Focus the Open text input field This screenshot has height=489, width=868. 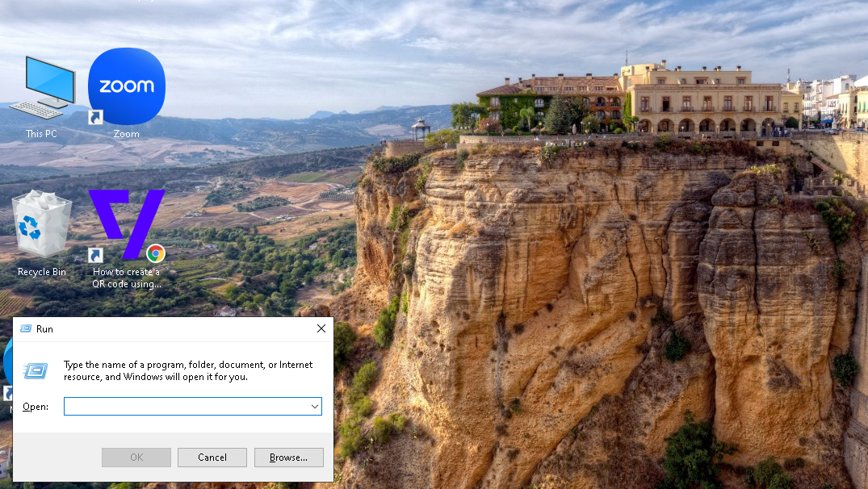pos(187,407)
